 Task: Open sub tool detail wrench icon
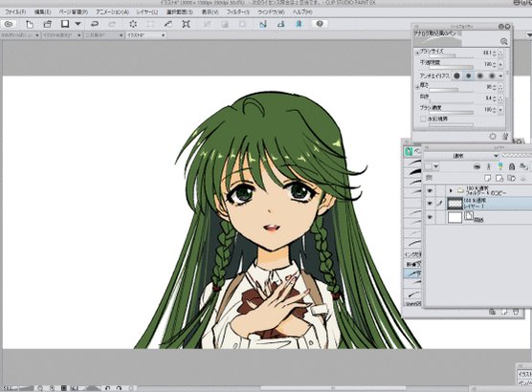click(x=505, y=137)
